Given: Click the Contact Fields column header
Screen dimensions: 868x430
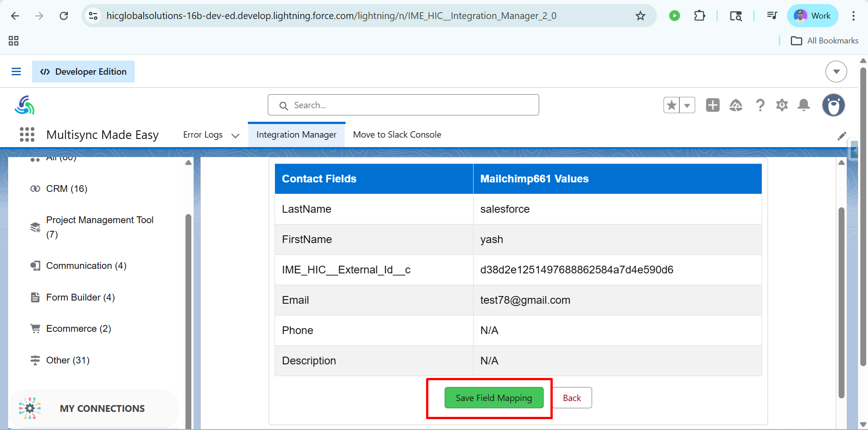Looking at the screenshot, I should 374,179.
